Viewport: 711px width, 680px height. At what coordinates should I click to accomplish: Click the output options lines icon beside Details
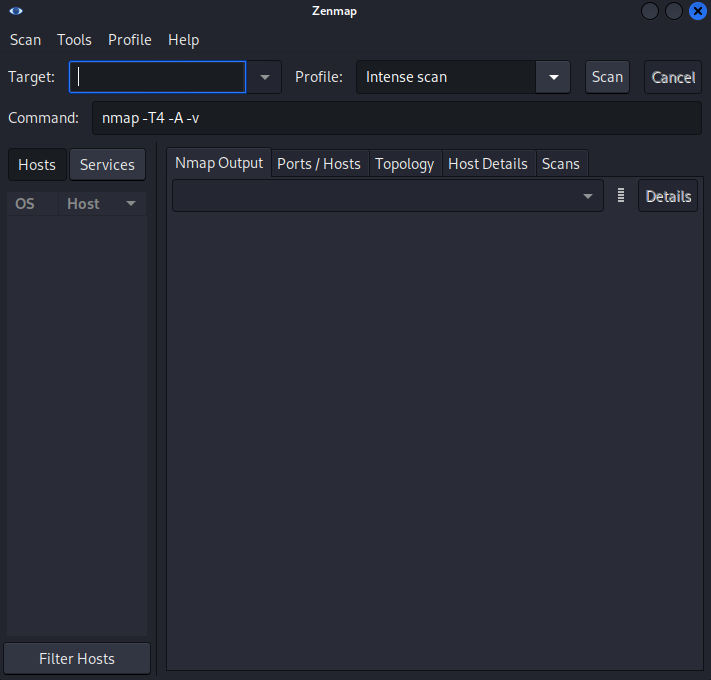point(621,195)
